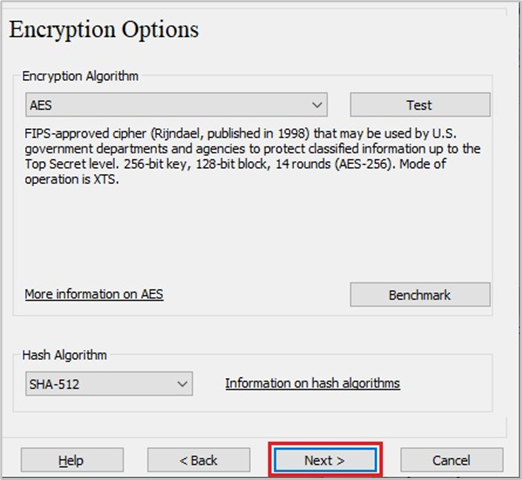The width and height of the screenshot is (522, 480).
Task: Cancel the encryption wizard
Action: [452, 460]
